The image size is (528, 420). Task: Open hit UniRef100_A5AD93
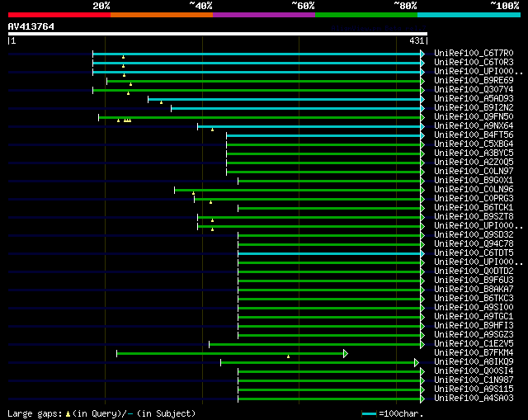point(474,99)
